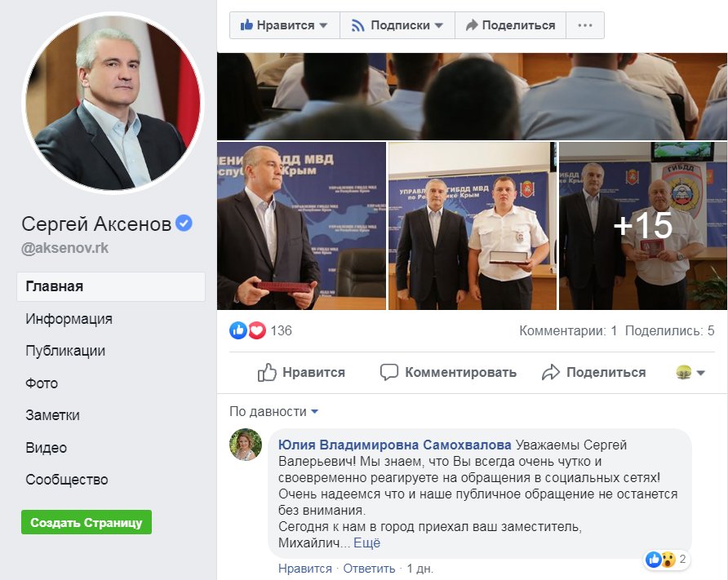Click the share arrow icon under the post
This screenshot has height=580, width=728.
point(551,372)
